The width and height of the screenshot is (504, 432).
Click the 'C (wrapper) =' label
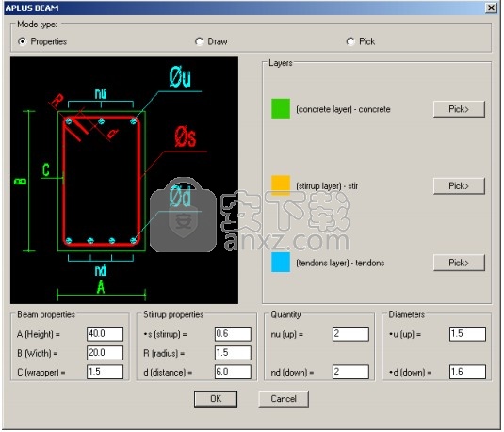coord(41,373)
